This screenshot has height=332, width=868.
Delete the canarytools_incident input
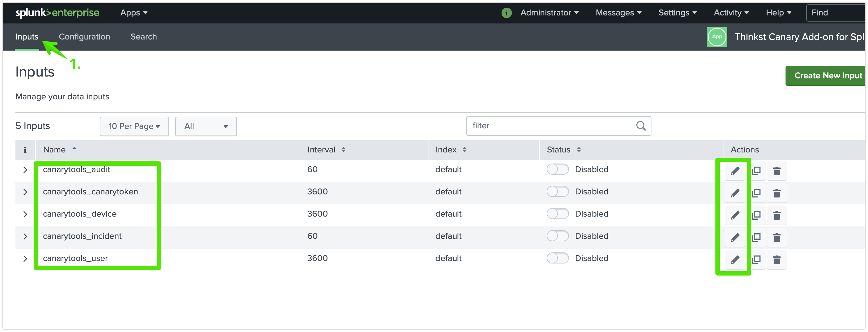pyautogui.click(x=777, y=237)
